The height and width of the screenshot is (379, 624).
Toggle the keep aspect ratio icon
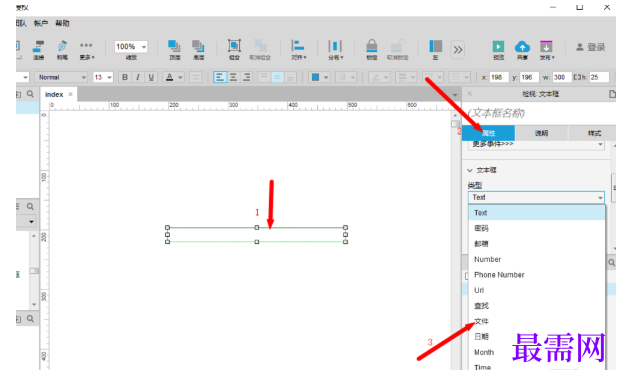pyautogui.click(x=577, y=77)
